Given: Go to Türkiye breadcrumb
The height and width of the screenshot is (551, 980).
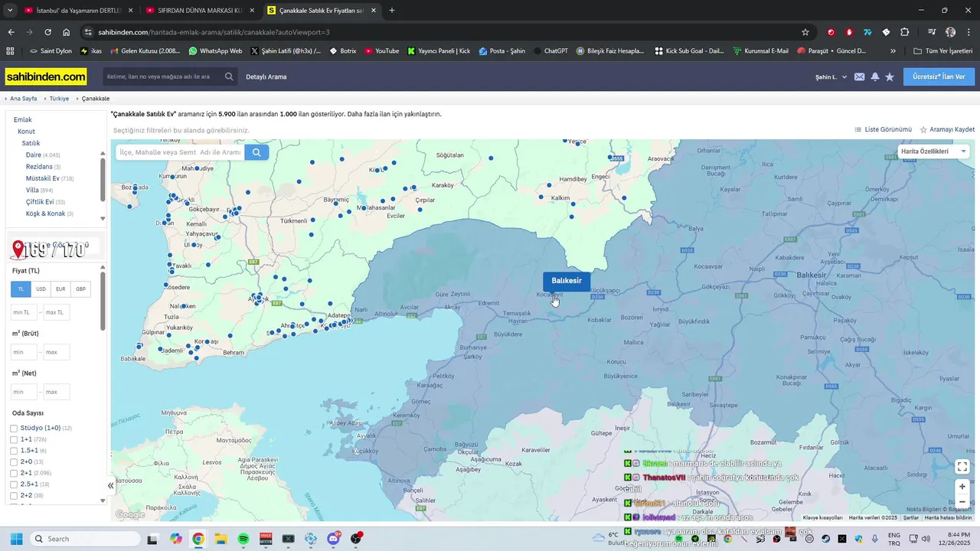Looking at the screenshot, I should coord(59,99).
